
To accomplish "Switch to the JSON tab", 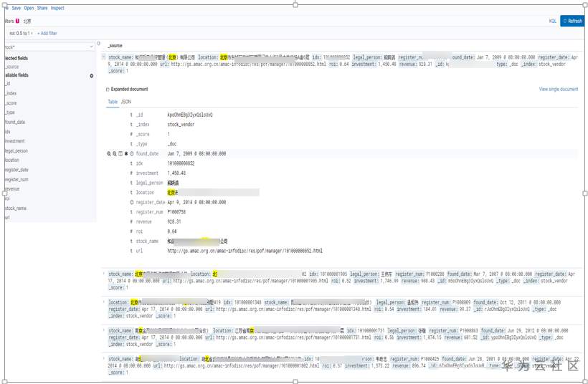I will [126, 102].
